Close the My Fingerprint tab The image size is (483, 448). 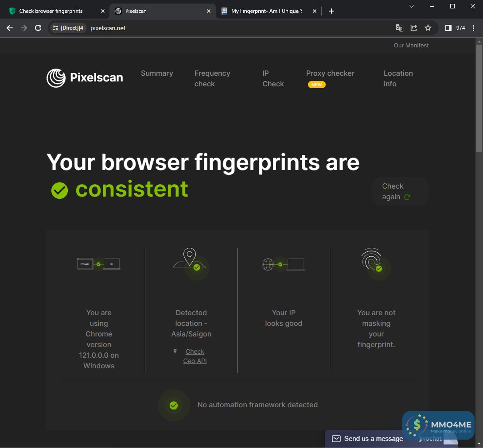tap(314, 11)
